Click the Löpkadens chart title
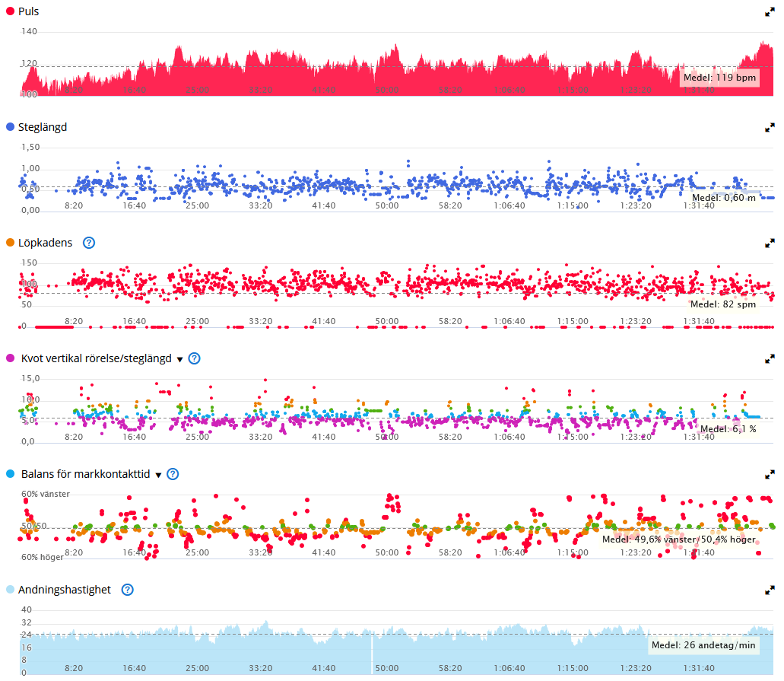This screenshot has width=784, height=681. click(x=45, y=243)
